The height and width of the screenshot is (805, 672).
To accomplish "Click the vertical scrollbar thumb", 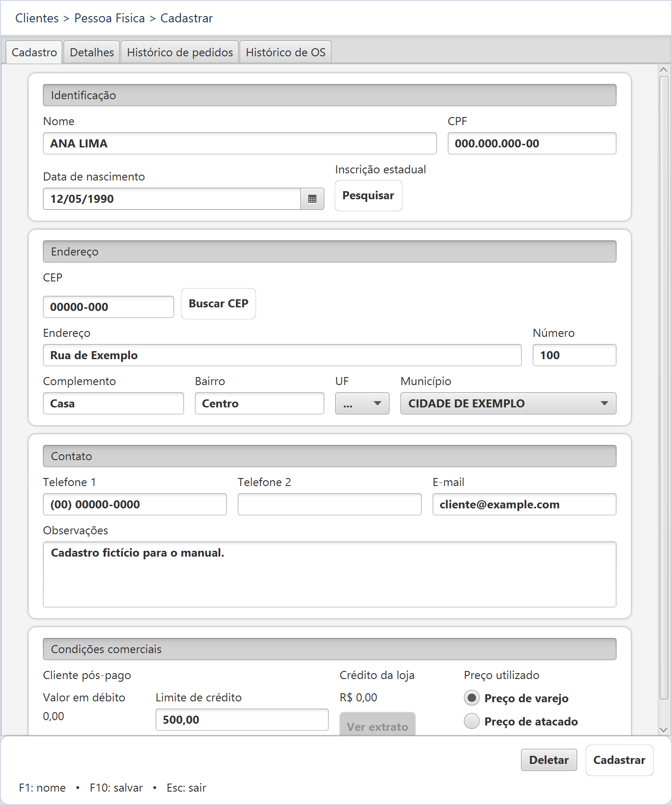I will pyautogui.click(x=664, y=388).
